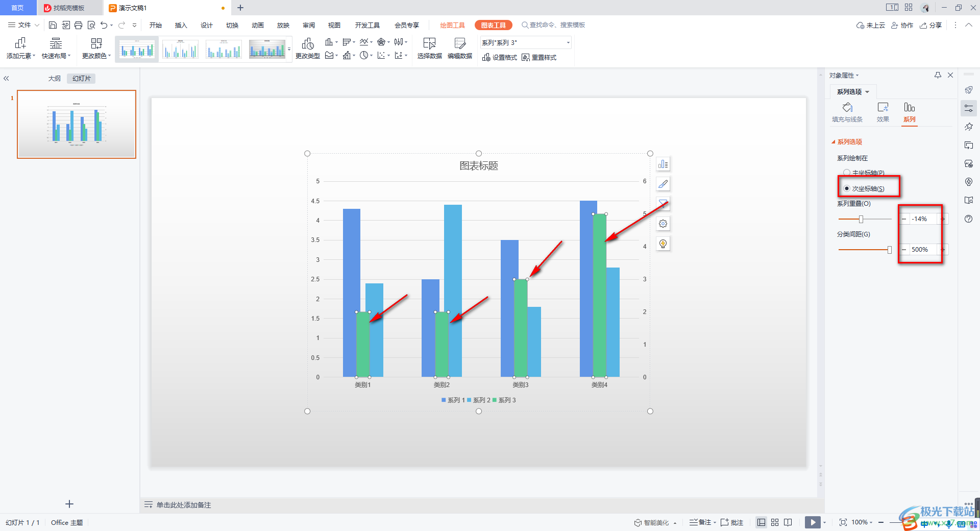
Task: Click the chart style brush floating button
Action: pos(663,184)
